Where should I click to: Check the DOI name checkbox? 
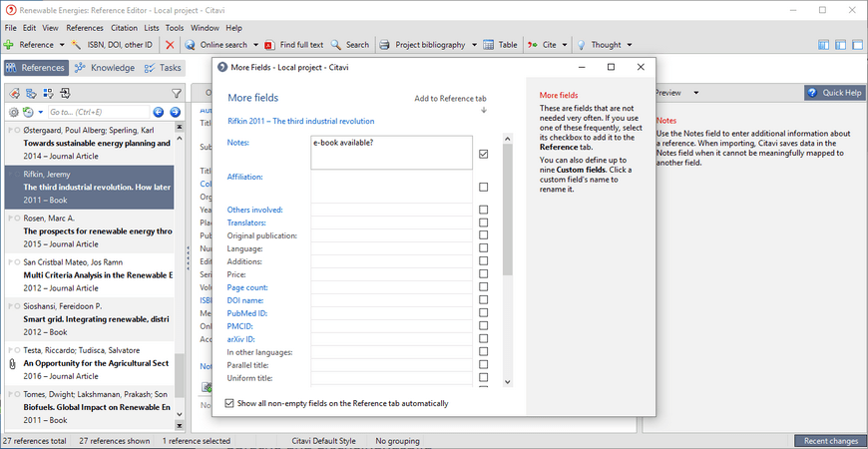click(483, 300)
